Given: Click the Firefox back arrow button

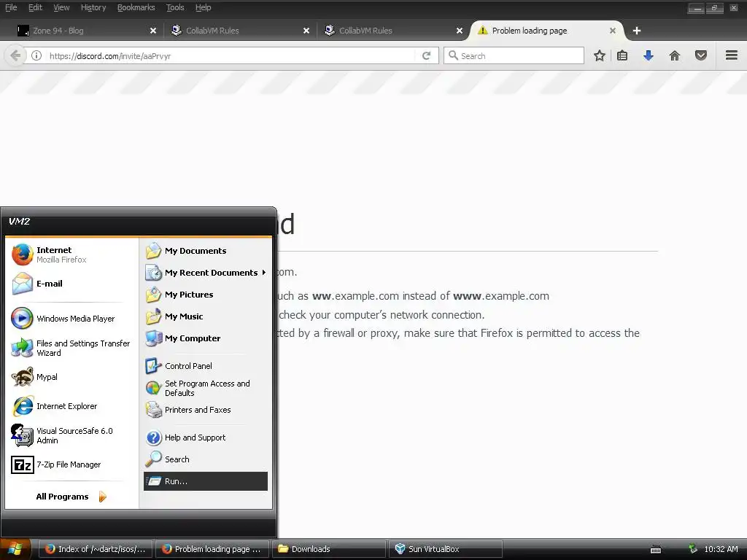Looking at the screenshot, I should pos(15,55).
